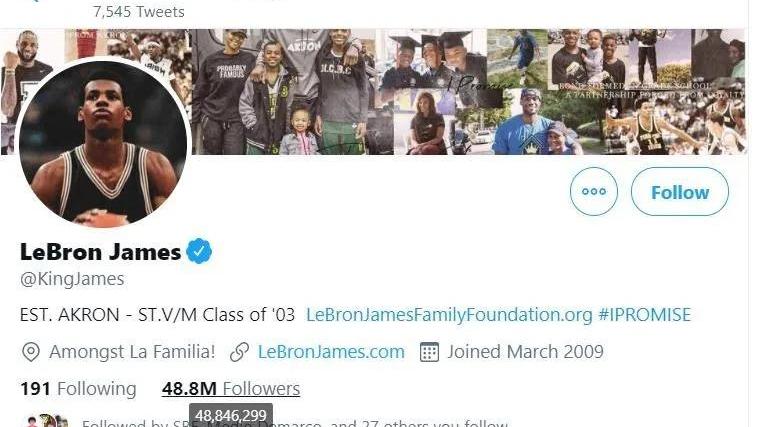Click the chain link icon
Screen dimensions: 764x427
coord(238,352)
